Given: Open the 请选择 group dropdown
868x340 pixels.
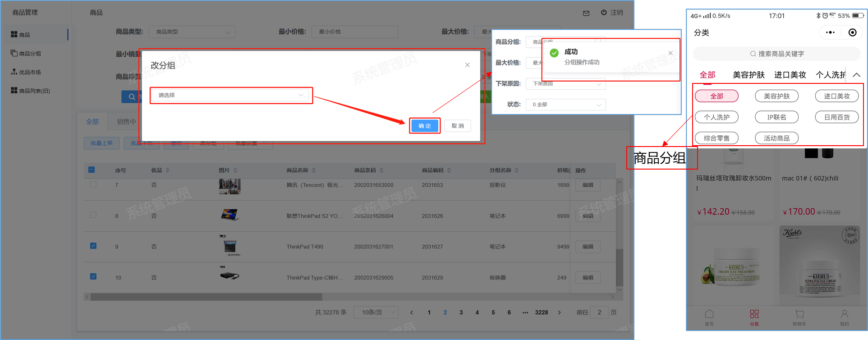Looking at the screenshot, I should pyautogui.click(x=231, y=95).
